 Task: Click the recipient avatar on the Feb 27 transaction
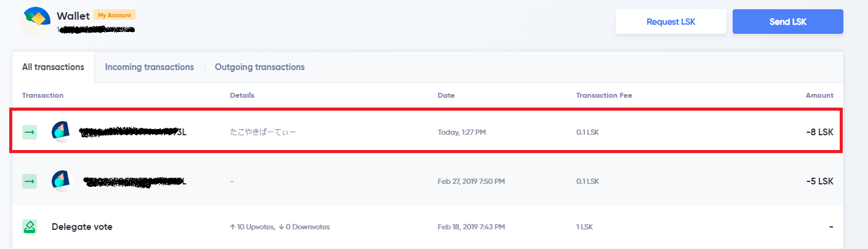tap(61, 181)
